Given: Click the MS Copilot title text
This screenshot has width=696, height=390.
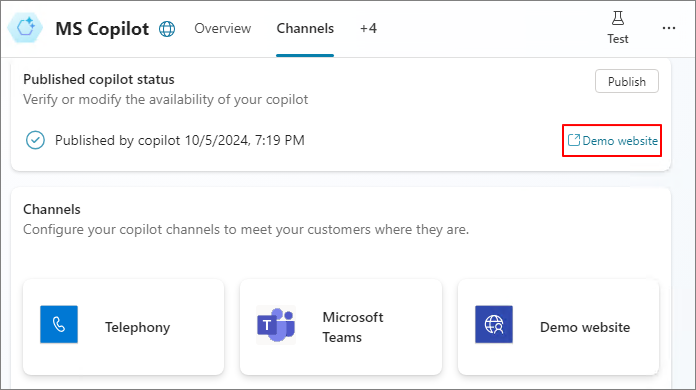Looking at the screenshot, I should coord(102,29).
